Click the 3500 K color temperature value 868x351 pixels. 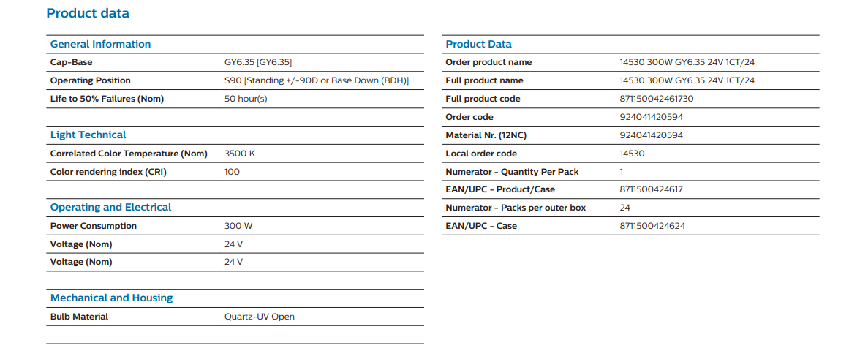[239, 154]
